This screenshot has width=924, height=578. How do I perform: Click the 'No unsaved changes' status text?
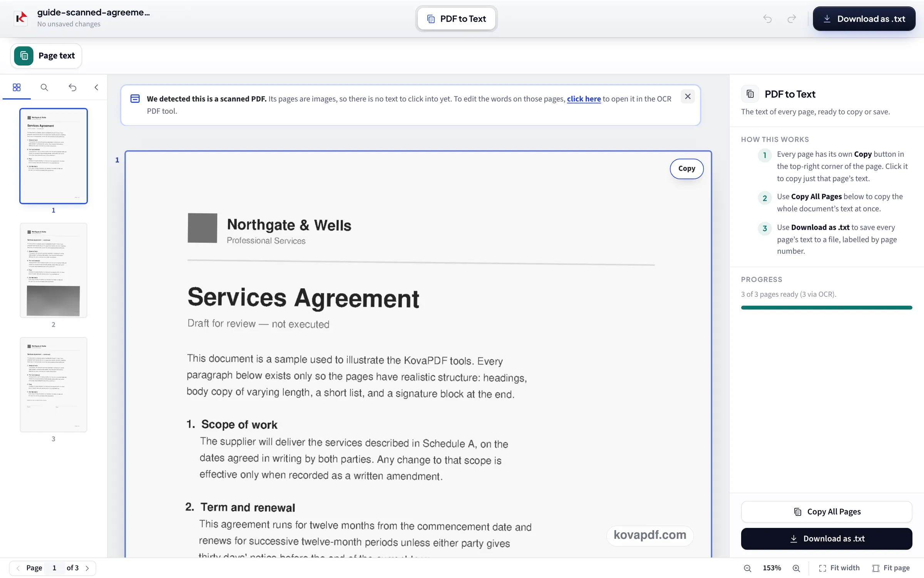point(69,24)
